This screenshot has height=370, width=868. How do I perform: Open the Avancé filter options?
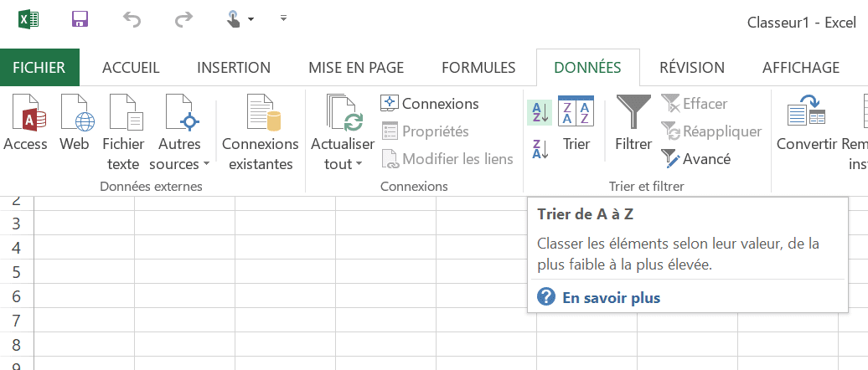pyautogui.click(x=685, y=159)
